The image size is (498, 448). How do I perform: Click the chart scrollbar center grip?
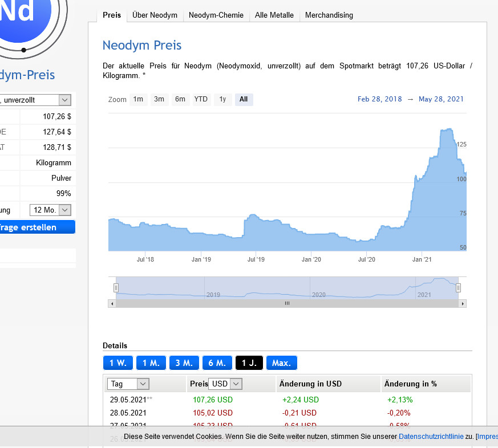287,304
